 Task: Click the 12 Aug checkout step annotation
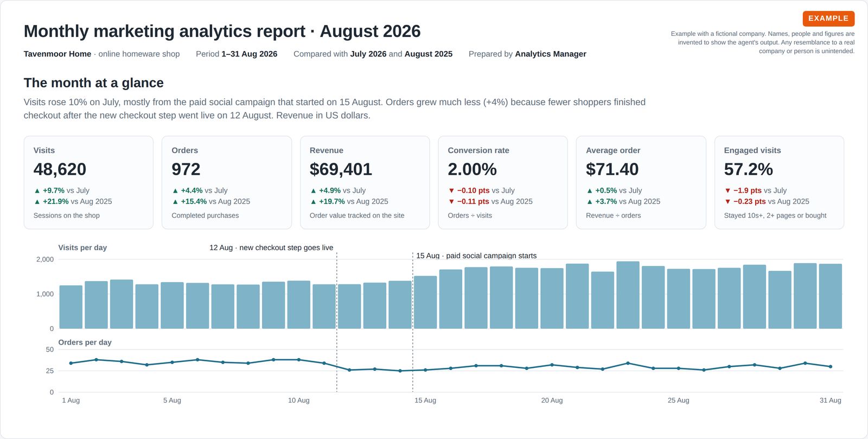coord(271,247)
